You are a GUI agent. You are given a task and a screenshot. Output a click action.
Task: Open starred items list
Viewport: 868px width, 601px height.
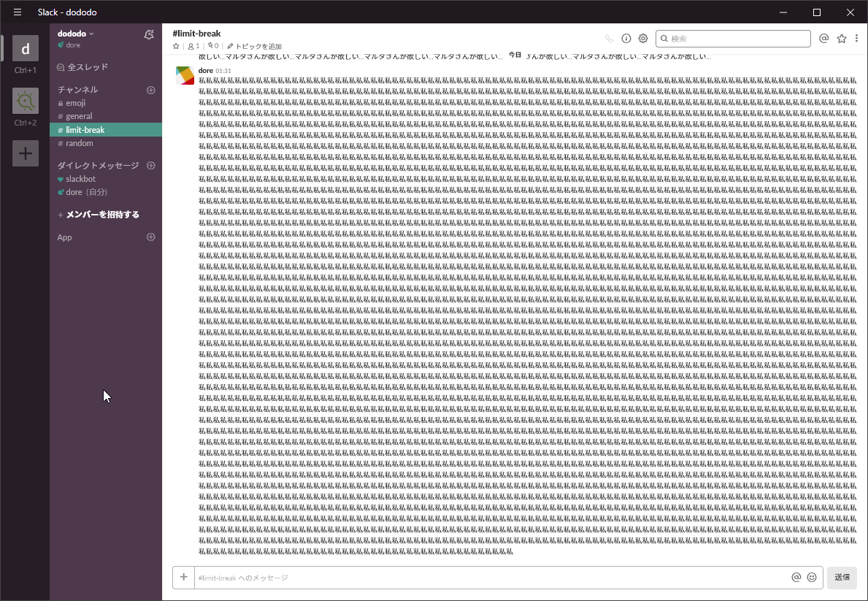tap(842, 39)
